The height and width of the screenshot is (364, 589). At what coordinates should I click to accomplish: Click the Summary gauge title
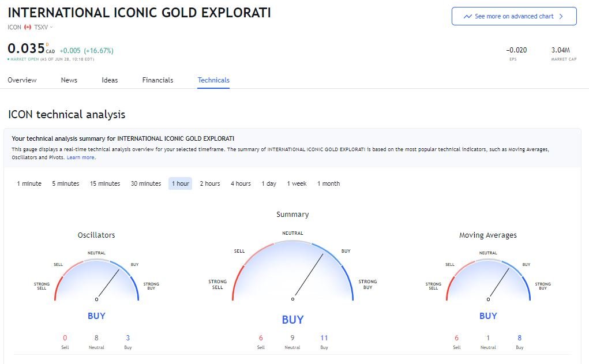click(292, 215)
